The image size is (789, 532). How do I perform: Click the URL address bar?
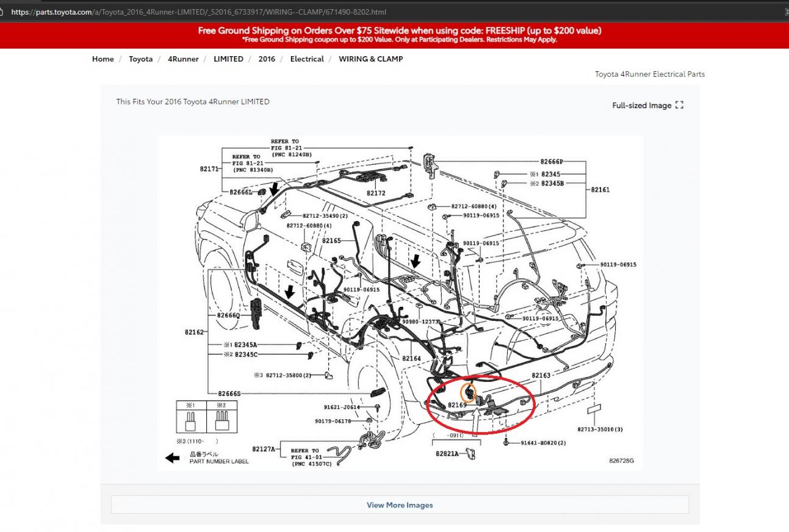(x=391, y=12)
